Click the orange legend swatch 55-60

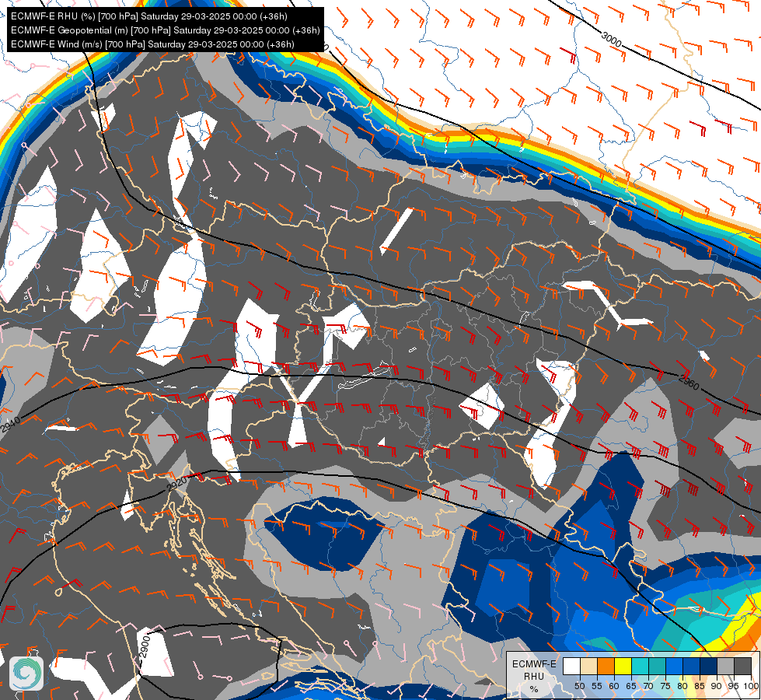(x=606, y=667)
